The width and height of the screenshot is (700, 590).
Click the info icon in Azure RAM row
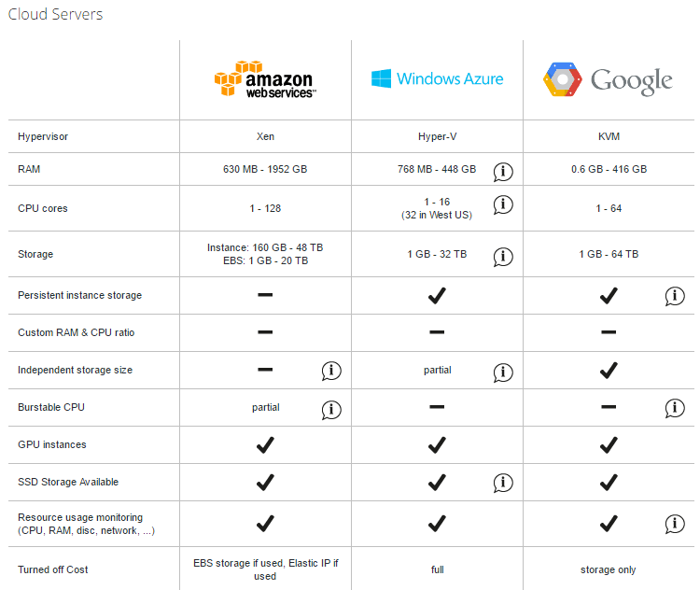(x=503, y=172)
